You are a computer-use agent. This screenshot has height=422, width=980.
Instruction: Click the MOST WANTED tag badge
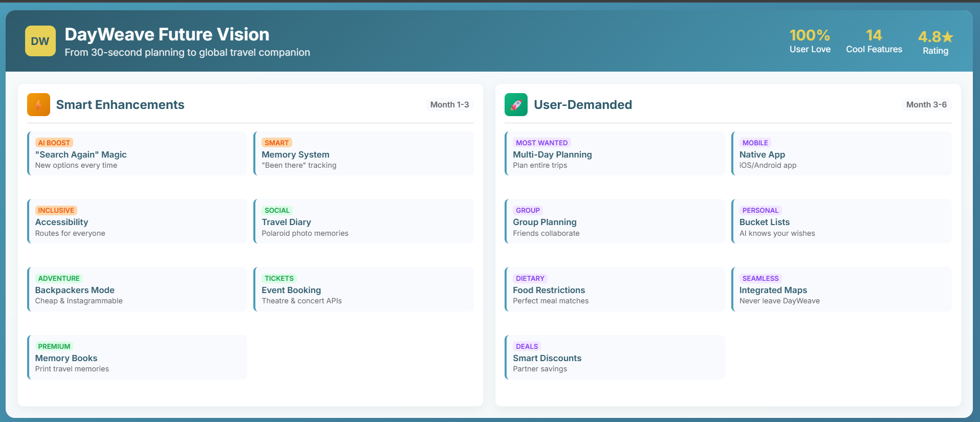pyautogui.click(x=542, y=143)
